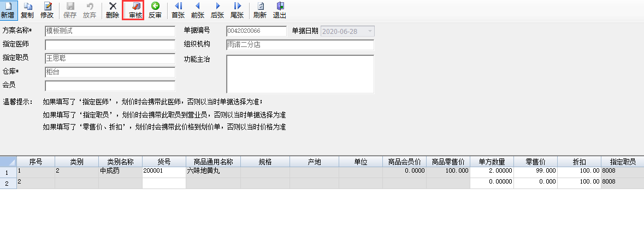
Task: Click the 单位 column header
Action: tap(361, 161)
